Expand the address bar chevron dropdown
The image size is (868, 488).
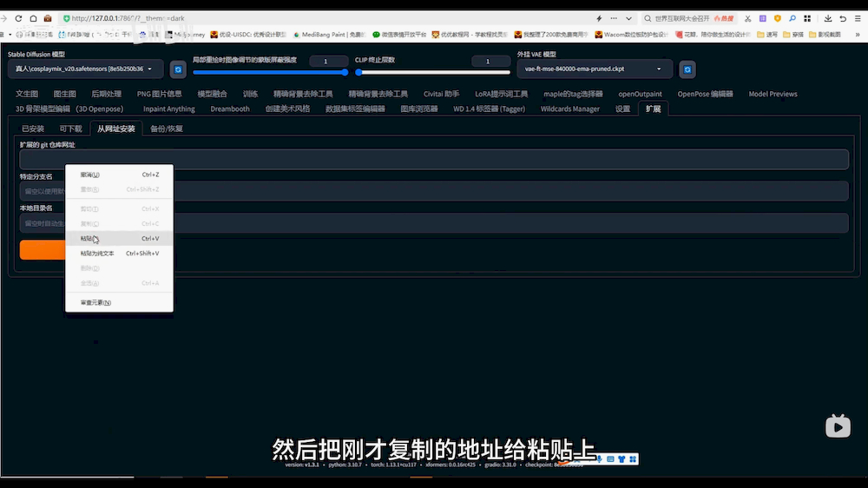pyautogui.click(x=628, y=18)
